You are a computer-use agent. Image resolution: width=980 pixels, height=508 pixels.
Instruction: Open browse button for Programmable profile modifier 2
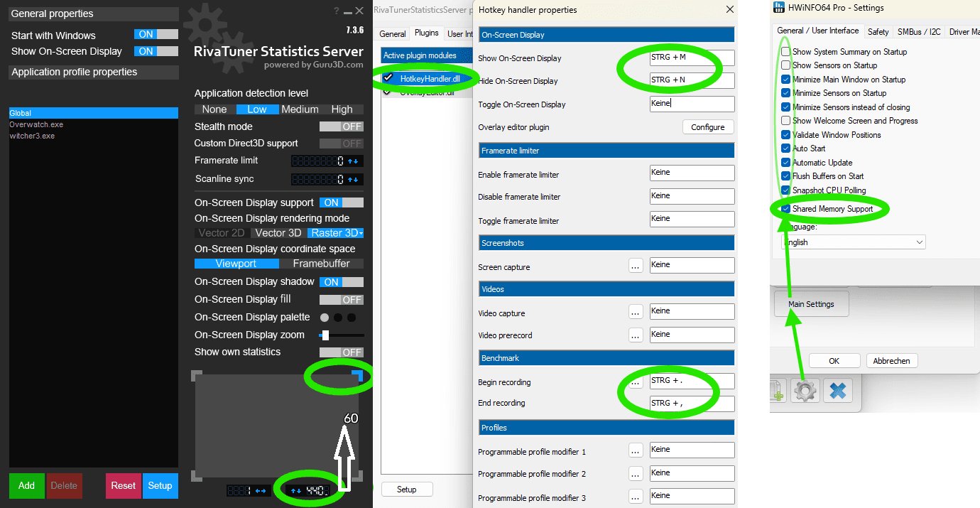[636, 473]
